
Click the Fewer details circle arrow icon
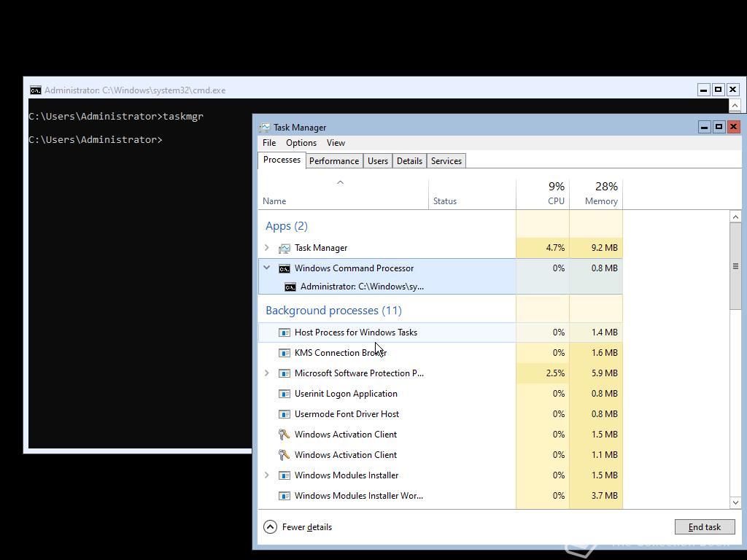pyautogui.click(x=270, y=526)
